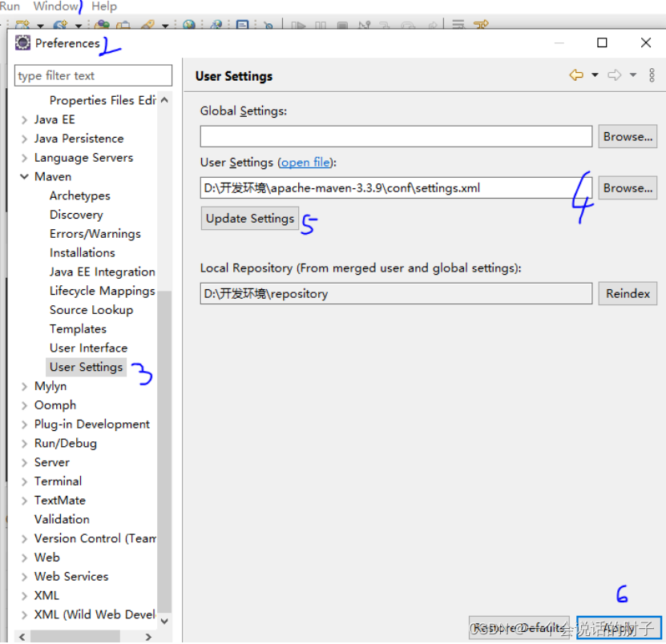Select the XML (Wild Web Developer) item
Viewport: 666px width, 644px height.
point(95,615)
